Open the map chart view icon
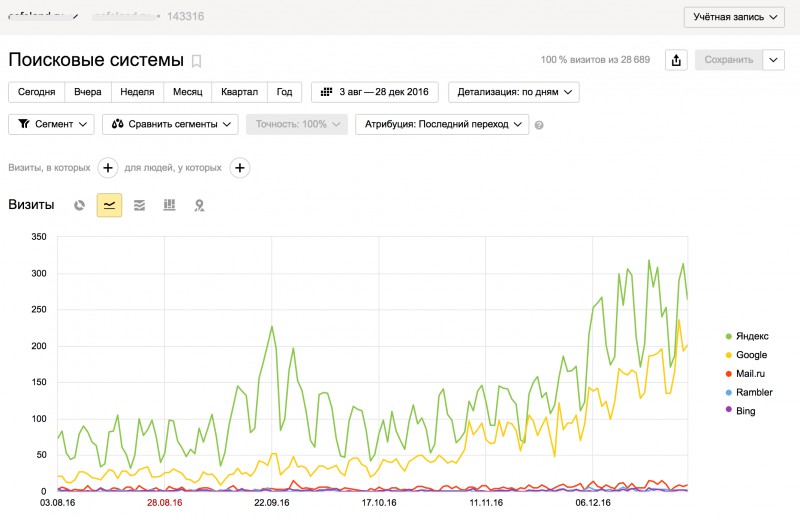 [199, 205]
